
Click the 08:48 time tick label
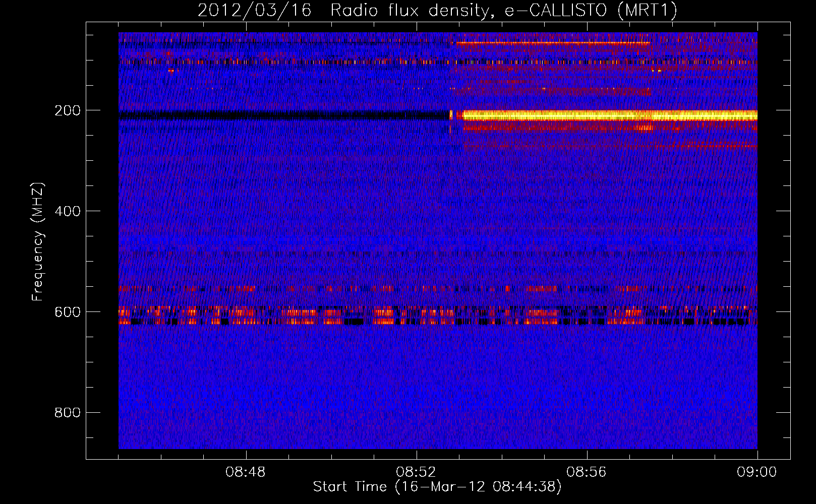tap(246, 472)
